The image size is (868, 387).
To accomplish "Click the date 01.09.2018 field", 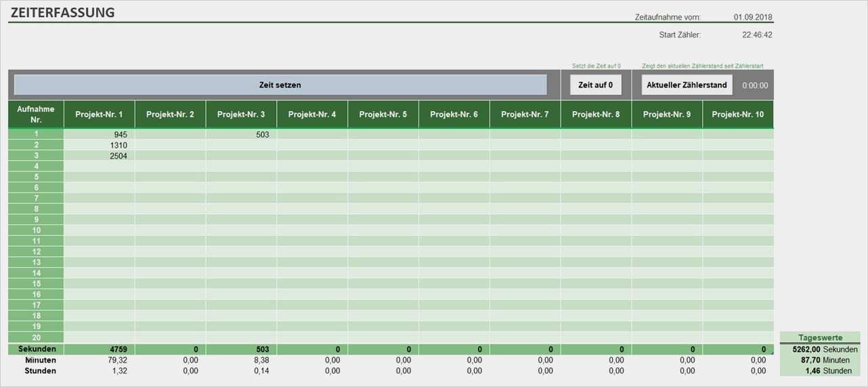I will pos(753,17).
